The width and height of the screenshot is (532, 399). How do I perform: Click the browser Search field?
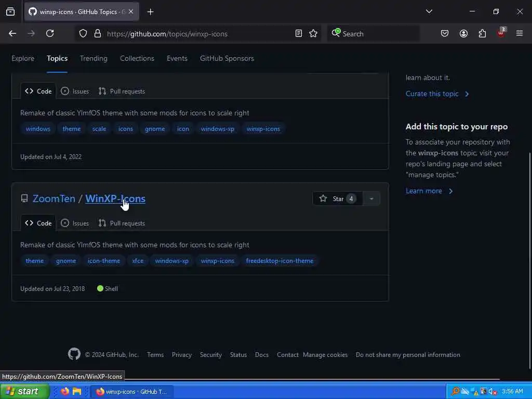tap(373, 34)
